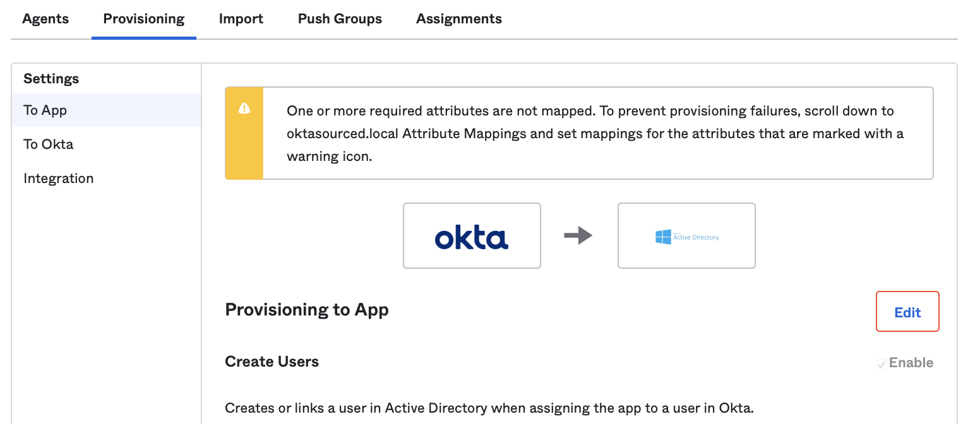
Task: Open Integration settings in sidebar
Action: coord(107,178)
